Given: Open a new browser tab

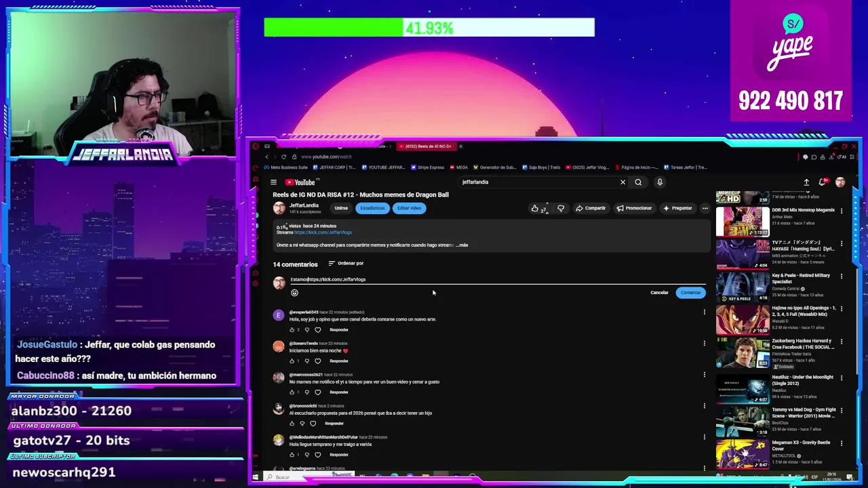Looking at the screenshot, I should pos(460,146).
